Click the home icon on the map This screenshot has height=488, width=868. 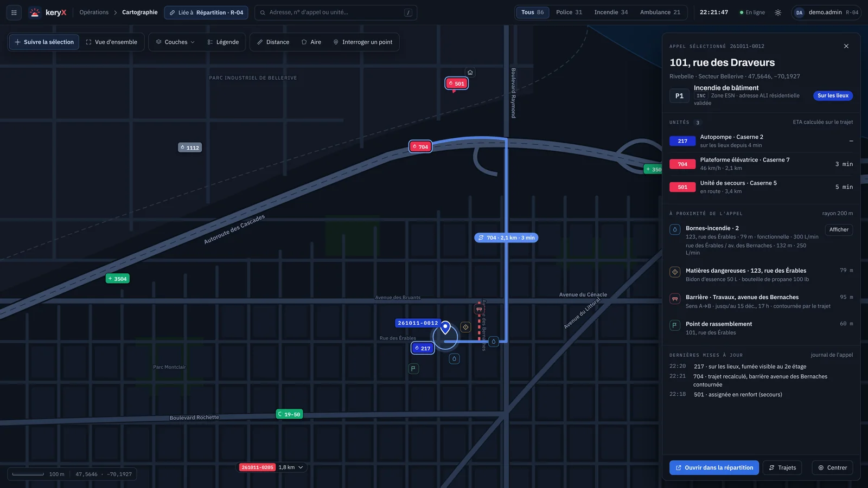pos(470,73)
